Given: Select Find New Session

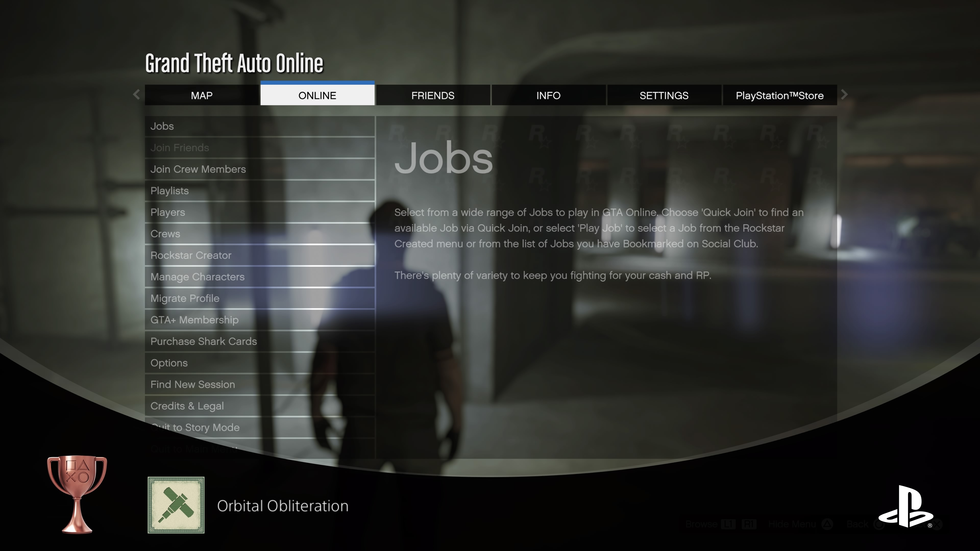Looking at the screenshot, I should 260,384.
